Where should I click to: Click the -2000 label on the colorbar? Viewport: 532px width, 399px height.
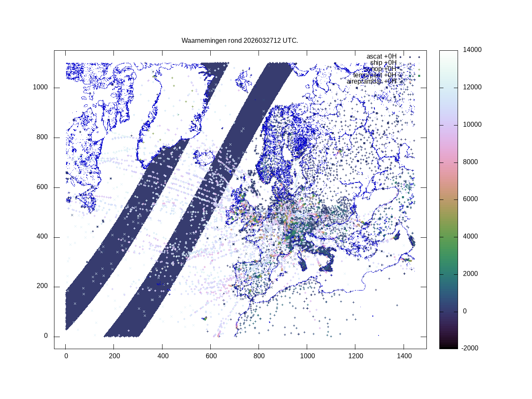point(470,348)
